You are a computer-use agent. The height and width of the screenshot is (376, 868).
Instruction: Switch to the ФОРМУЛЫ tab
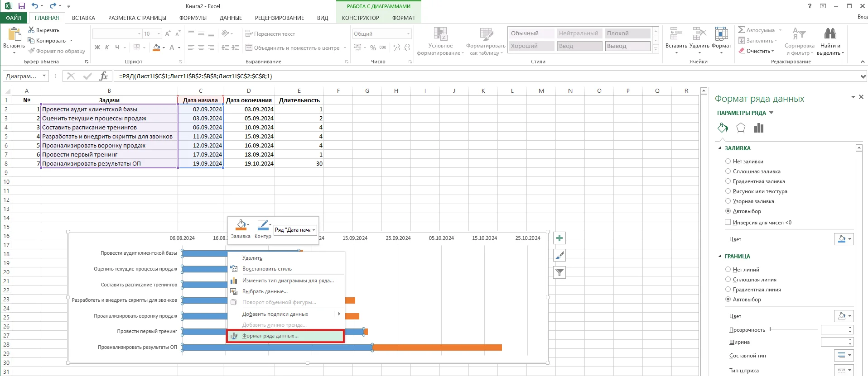[193, 18]
